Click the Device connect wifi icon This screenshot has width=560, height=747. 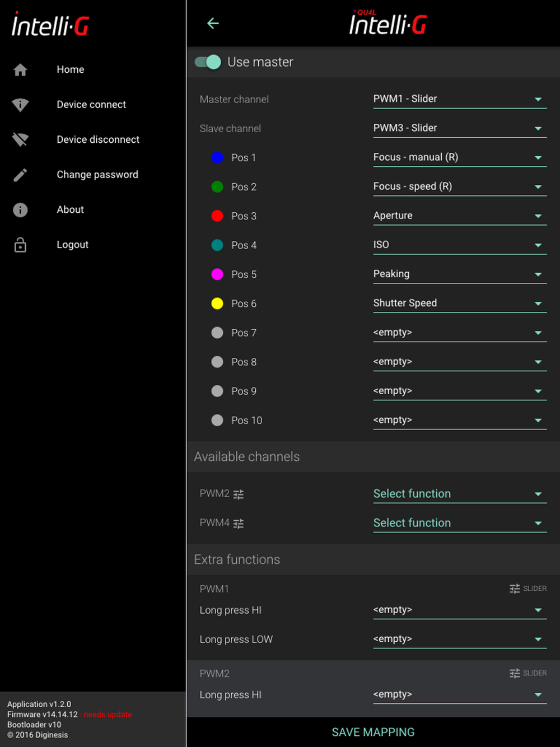point(20,105)
